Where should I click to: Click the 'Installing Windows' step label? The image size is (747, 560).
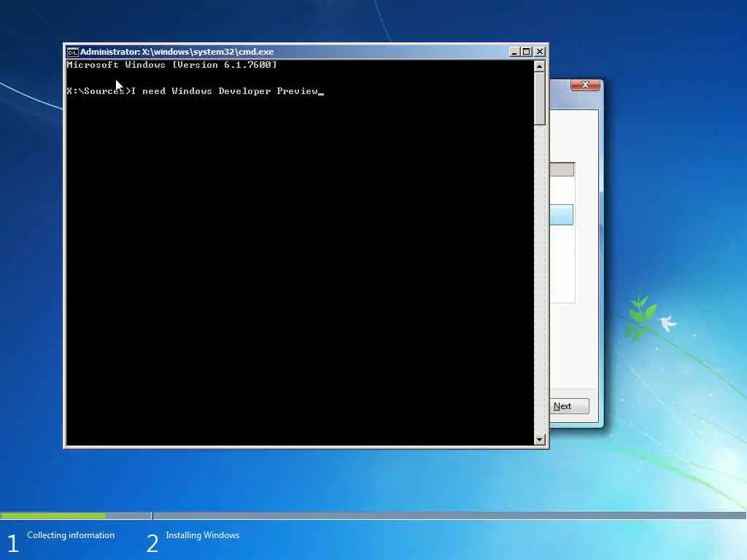[203, 535]
